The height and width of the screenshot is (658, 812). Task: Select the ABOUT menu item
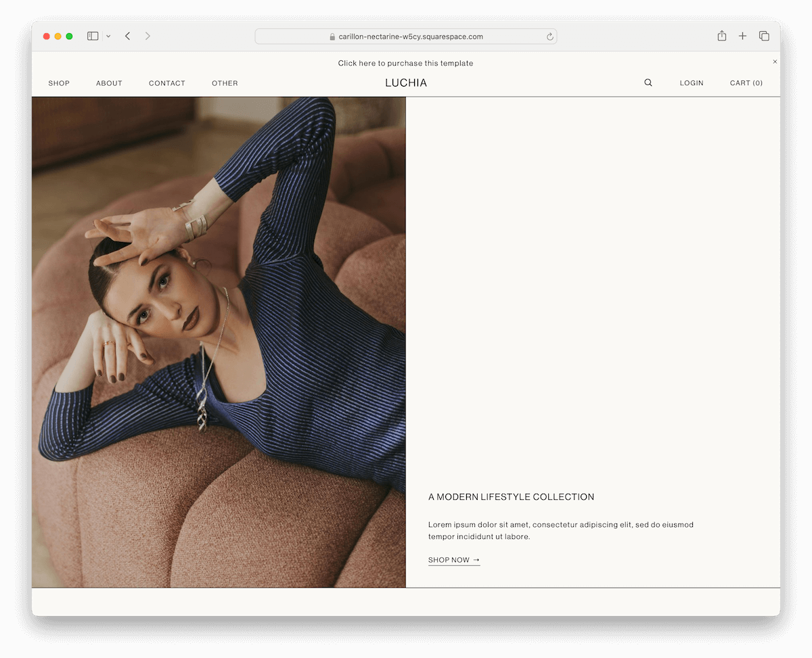click(109, 83)
